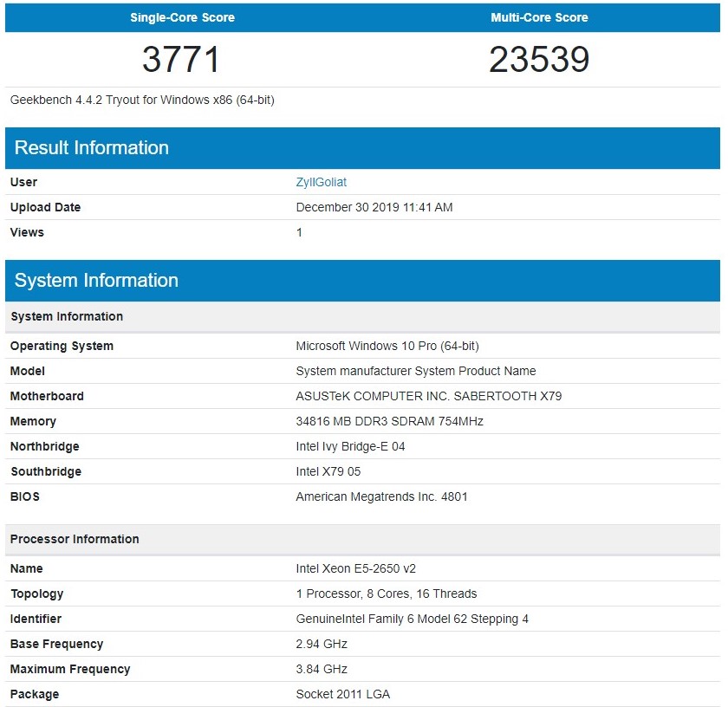Click the Northbridge row label
This screenshot has width=728, height=707.
point(44,446)
